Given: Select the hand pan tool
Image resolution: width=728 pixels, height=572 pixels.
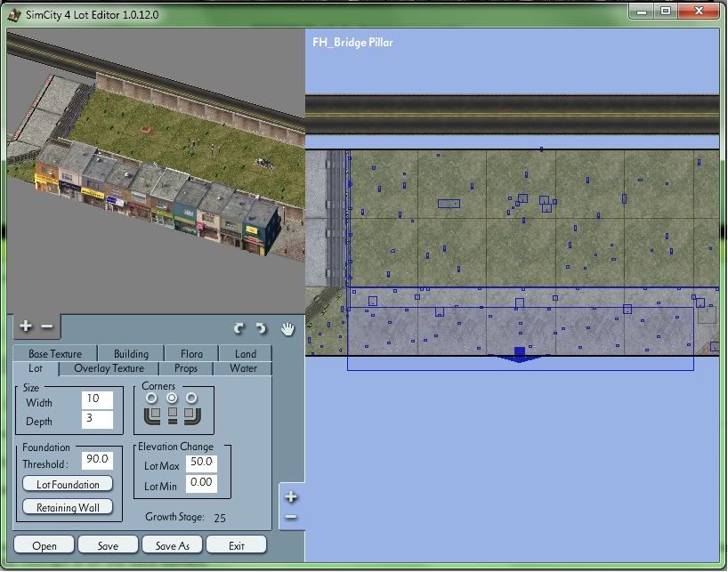Looking at the screenshot, I should [287, 328].
